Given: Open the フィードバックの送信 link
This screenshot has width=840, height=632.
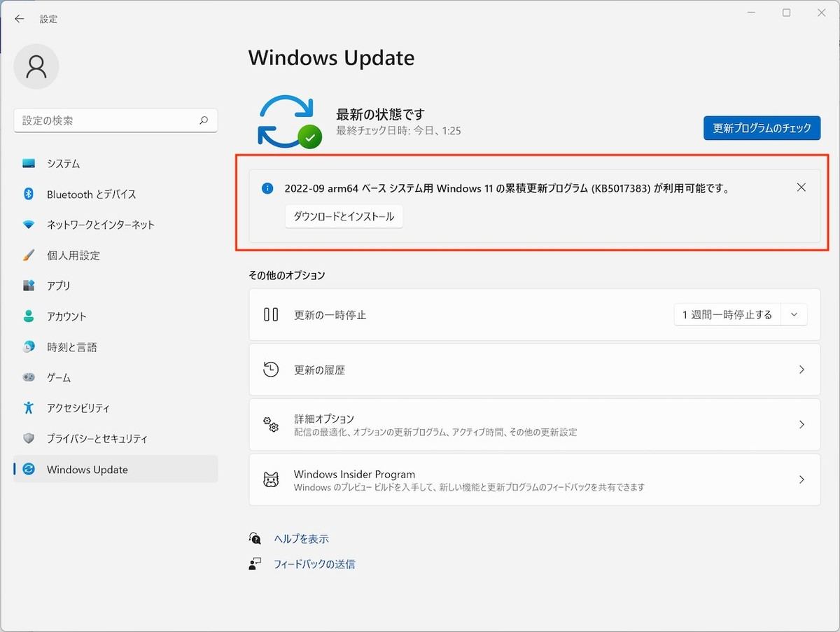Looking at the screenshot, I should coord(314,564).
